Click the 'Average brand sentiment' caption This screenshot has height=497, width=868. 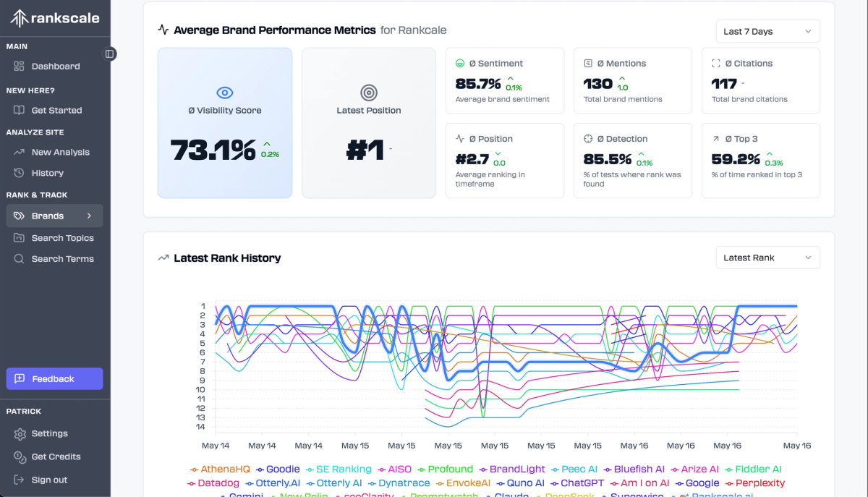point(502,100)
